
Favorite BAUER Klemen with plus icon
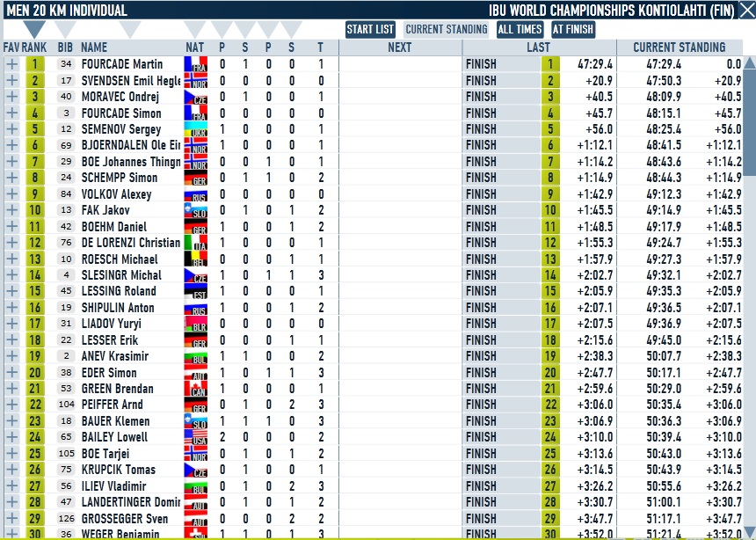[12, 421]
